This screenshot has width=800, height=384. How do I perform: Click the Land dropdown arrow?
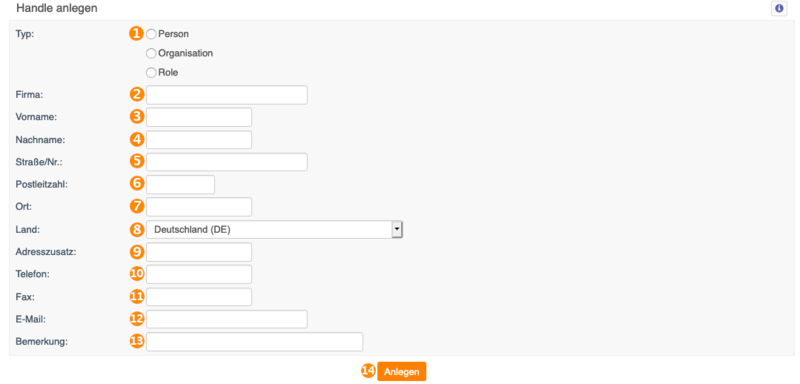(397, 229)
